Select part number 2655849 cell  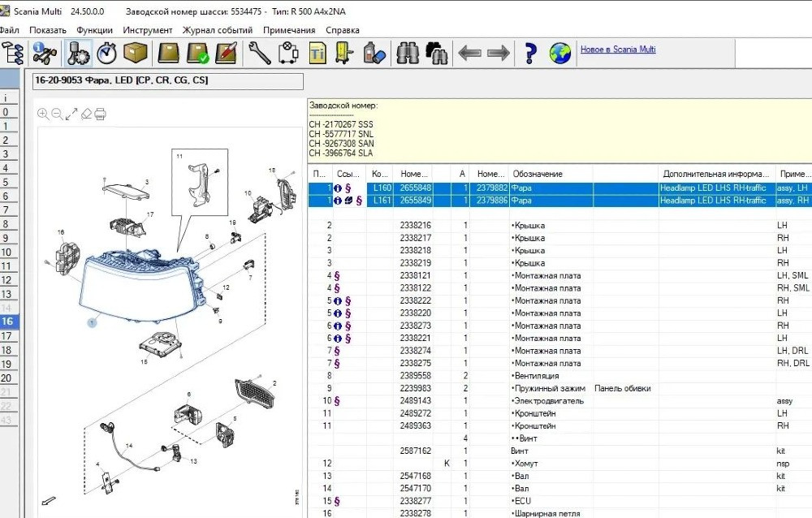click(413, 201)
